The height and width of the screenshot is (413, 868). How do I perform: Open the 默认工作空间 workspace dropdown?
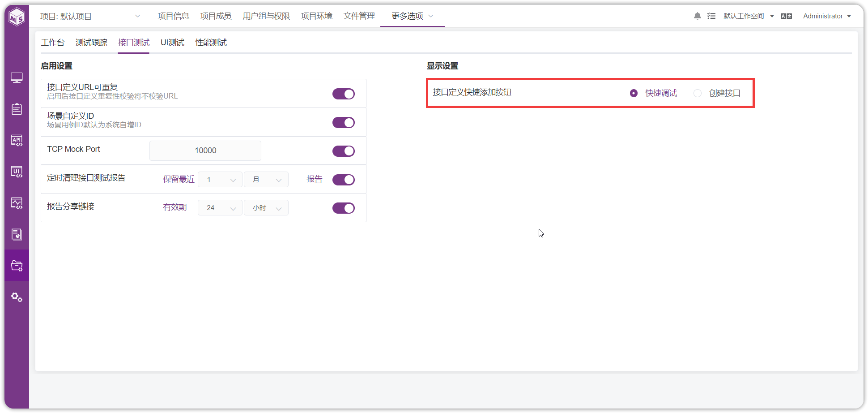[749, 16]
